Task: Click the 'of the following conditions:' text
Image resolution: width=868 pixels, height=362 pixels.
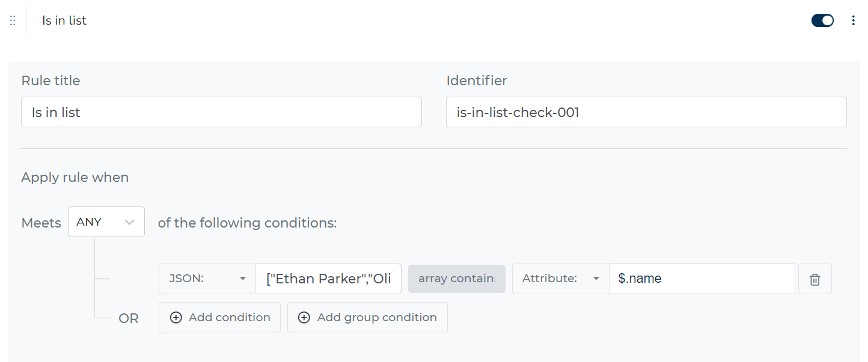Action: pos(247,223)
